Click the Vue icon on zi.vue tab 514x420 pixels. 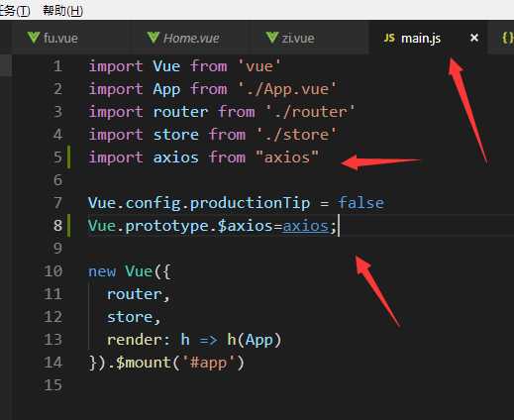pyautogui.click(x=272, y=38)
